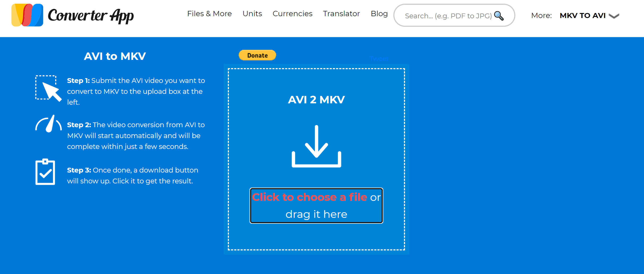This screenshot has width=644, height=274.
Task: Open the Units page
Action: pos(252,14)
